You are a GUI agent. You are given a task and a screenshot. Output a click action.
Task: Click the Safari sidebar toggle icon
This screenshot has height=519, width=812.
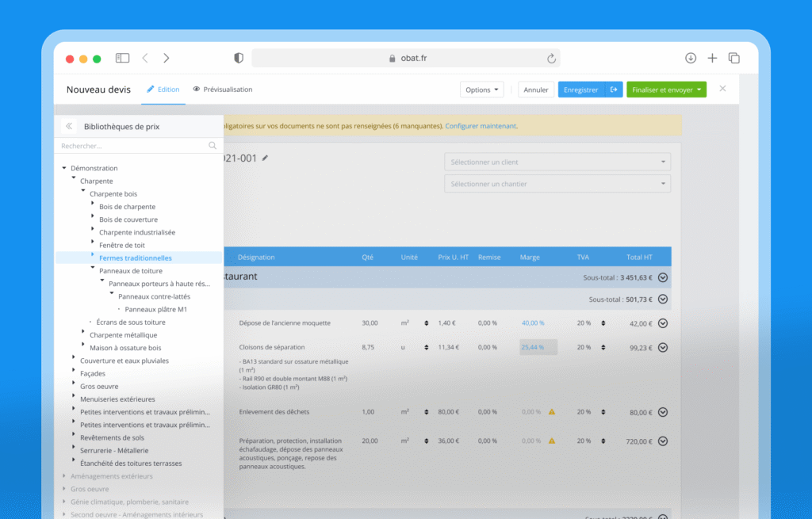[122, 58]
